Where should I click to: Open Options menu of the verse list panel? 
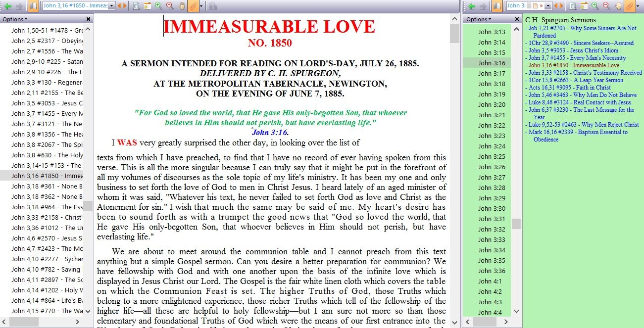point(479,19)
